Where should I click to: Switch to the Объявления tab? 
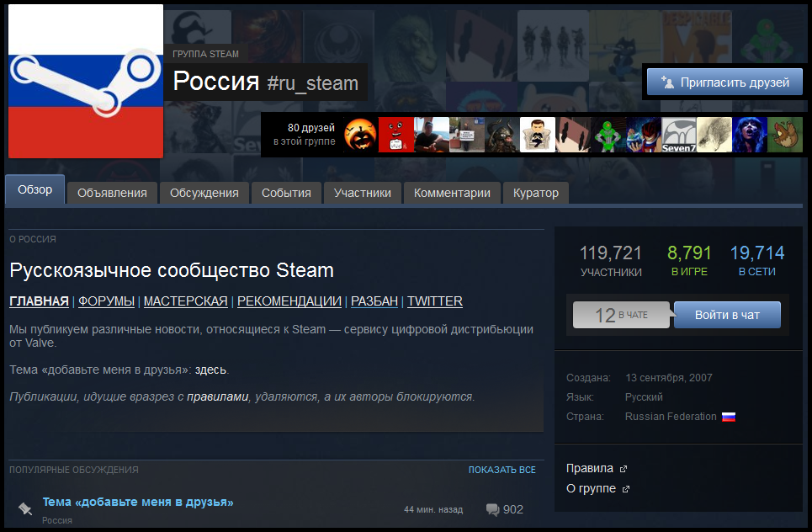click(112, 193)
